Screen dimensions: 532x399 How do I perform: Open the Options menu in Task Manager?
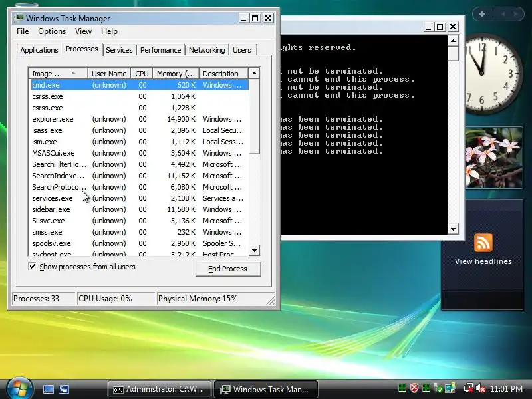tap(52, 31)
